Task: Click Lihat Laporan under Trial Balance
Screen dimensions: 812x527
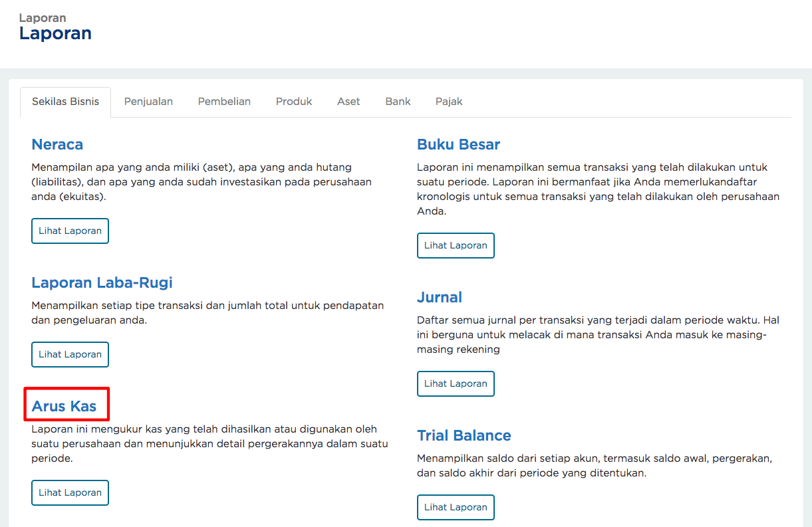Action: pyautogui.click(x=456, y=507)
